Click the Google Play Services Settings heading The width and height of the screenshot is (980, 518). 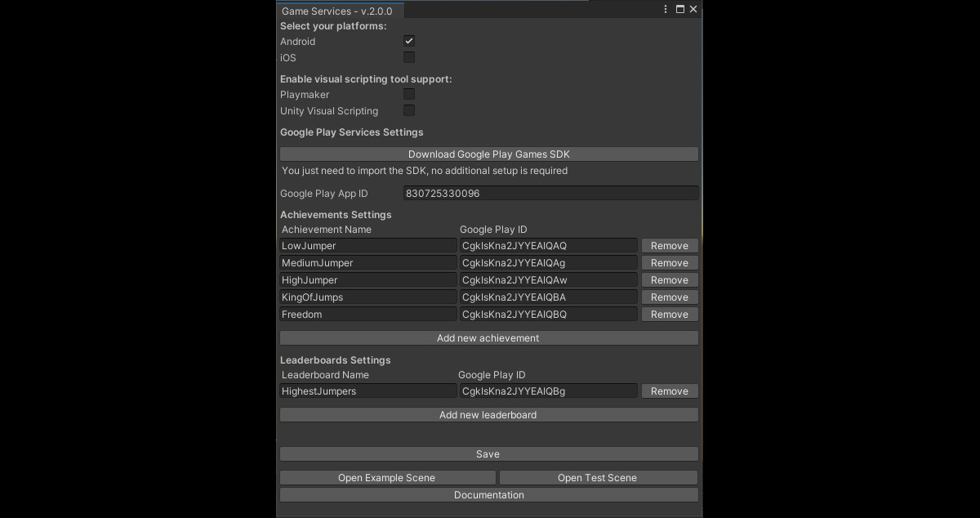click(x=352, y=132)
